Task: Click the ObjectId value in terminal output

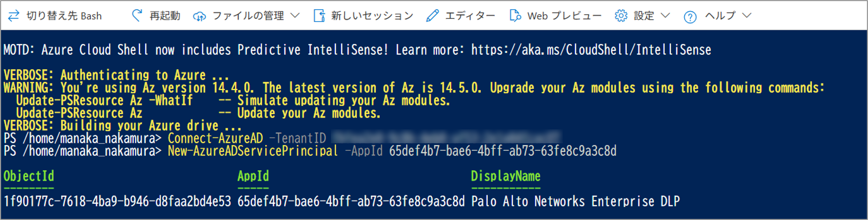Action: pos(117,202)
